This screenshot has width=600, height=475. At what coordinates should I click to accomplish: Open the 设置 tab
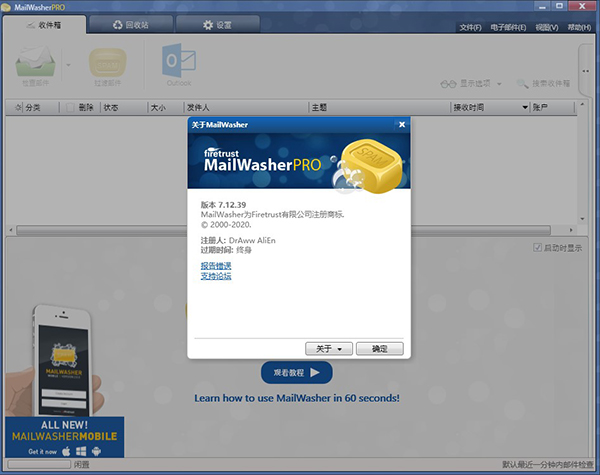(x=217, y=25)
